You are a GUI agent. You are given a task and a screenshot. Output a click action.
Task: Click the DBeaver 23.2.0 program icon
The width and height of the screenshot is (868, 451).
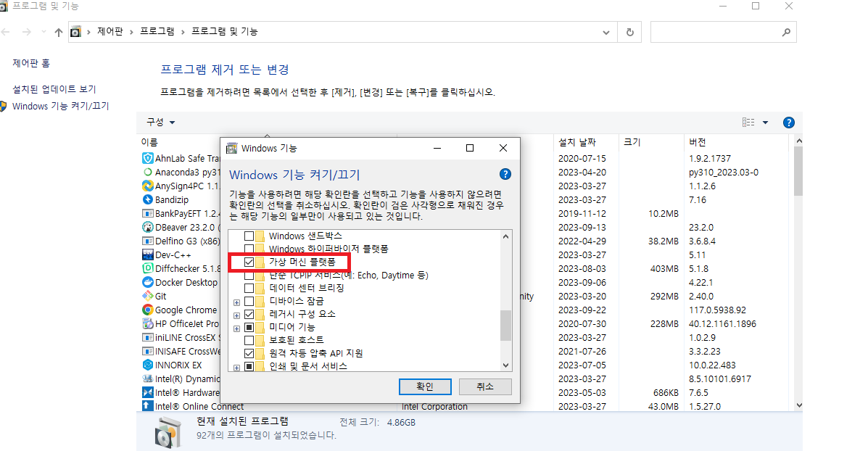click(x=147, y=228)
